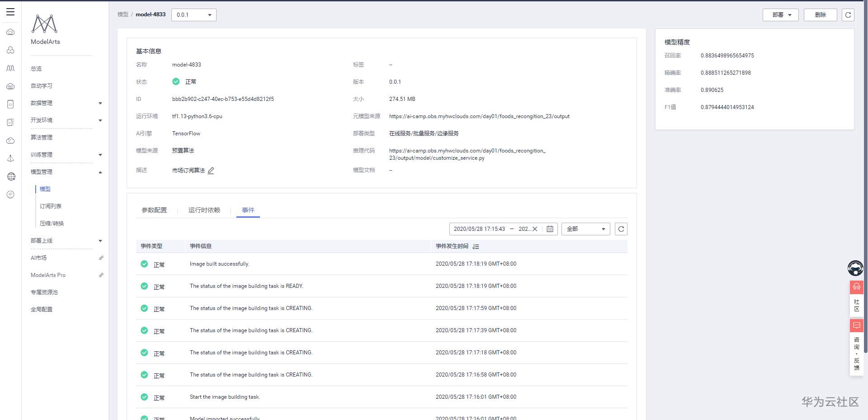
Task: Clear the event date range
Action: click(x=535, y=229)
